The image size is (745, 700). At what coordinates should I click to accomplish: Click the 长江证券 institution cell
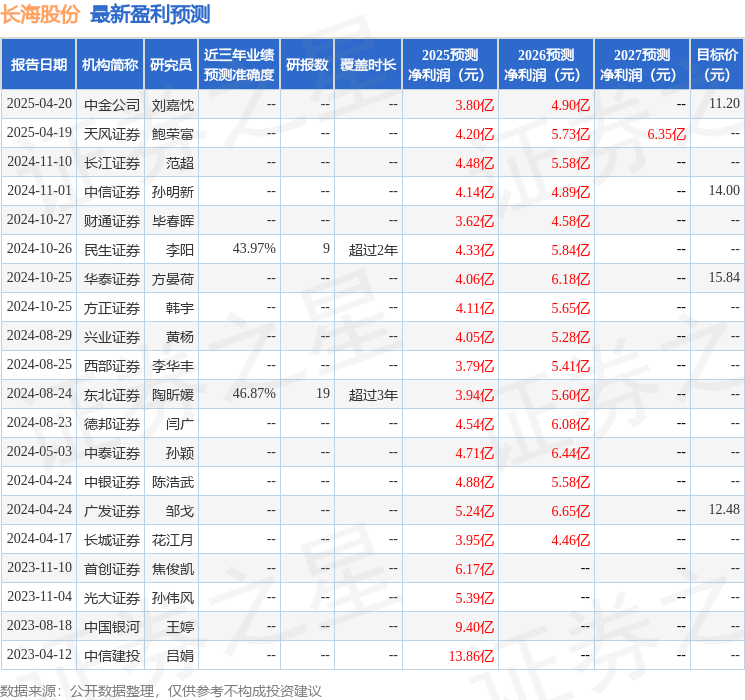point(112,163)
